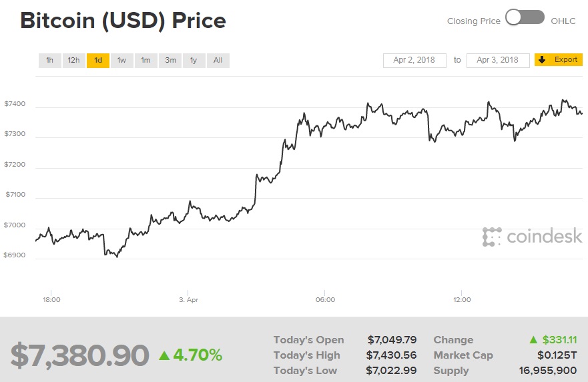Screen dimensions: 588x382
Task: Show the 3m price range
Action: coord(170,61)
